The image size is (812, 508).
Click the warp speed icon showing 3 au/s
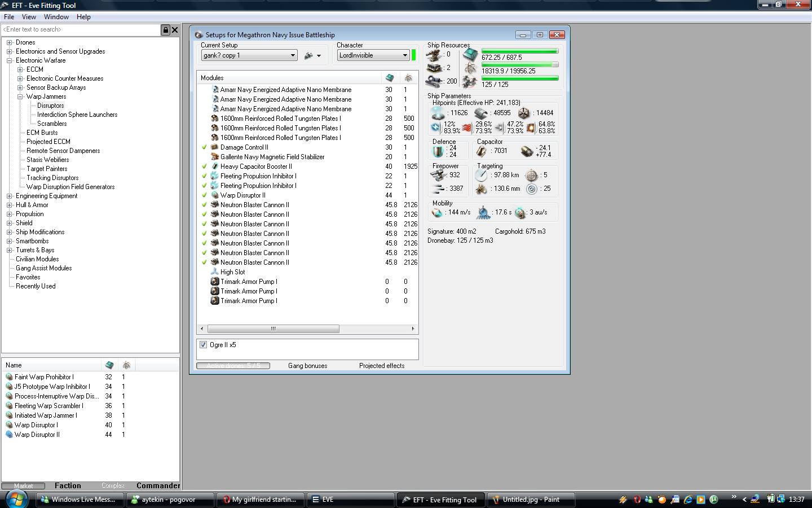click(x=520, y=213)
